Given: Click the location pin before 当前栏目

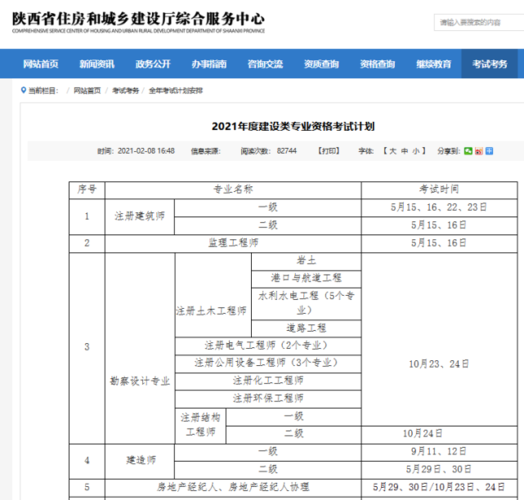Looking at the screenshot, I should (x=23, y=90).
